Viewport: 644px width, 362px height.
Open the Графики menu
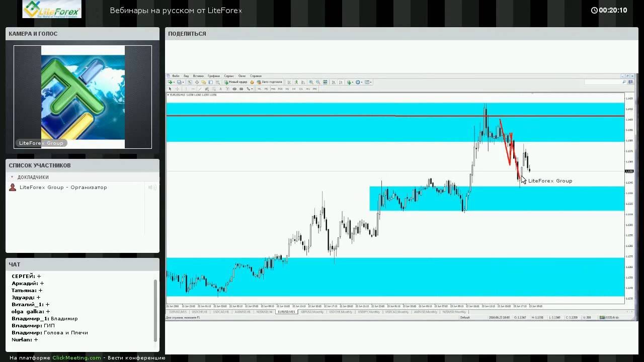214,76
